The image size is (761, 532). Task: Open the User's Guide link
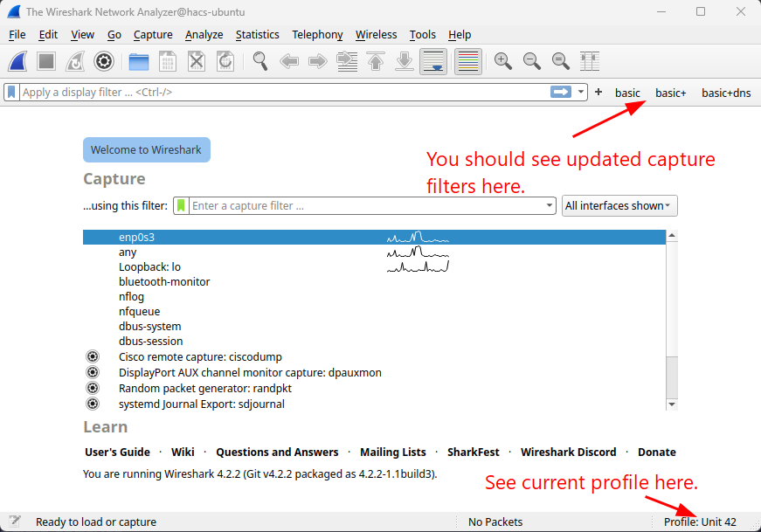click(x=117, y=452)
